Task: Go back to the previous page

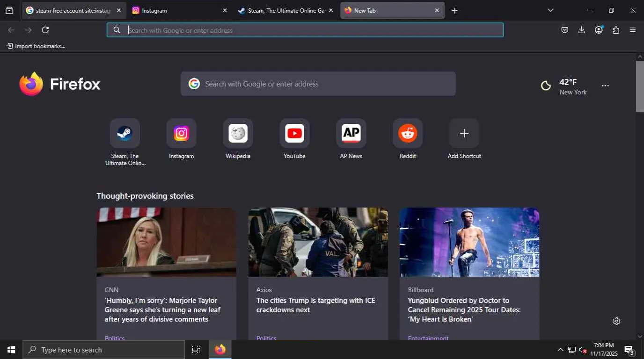Action: point(11,30)
